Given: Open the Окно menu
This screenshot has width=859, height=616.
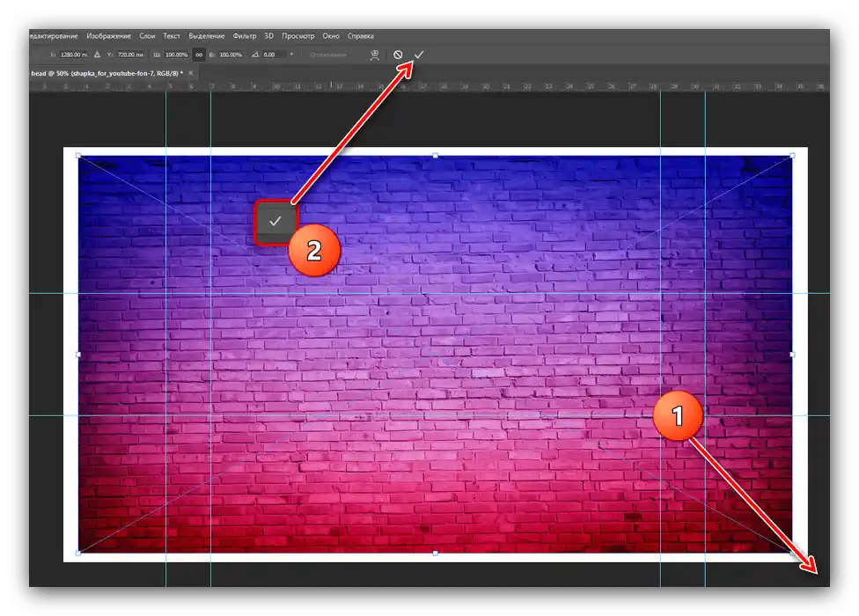Looking at the screenshot, I should (331, 36).
